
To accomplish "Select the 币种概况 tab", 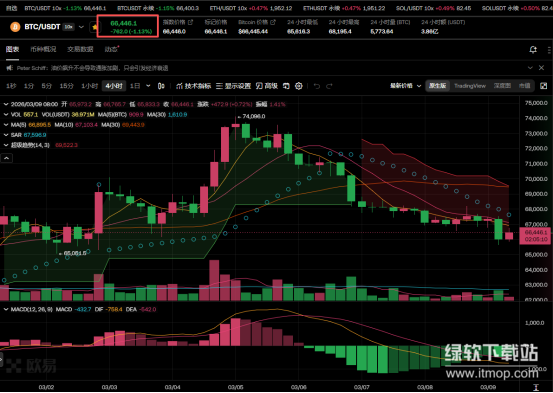I will (43, 49).
